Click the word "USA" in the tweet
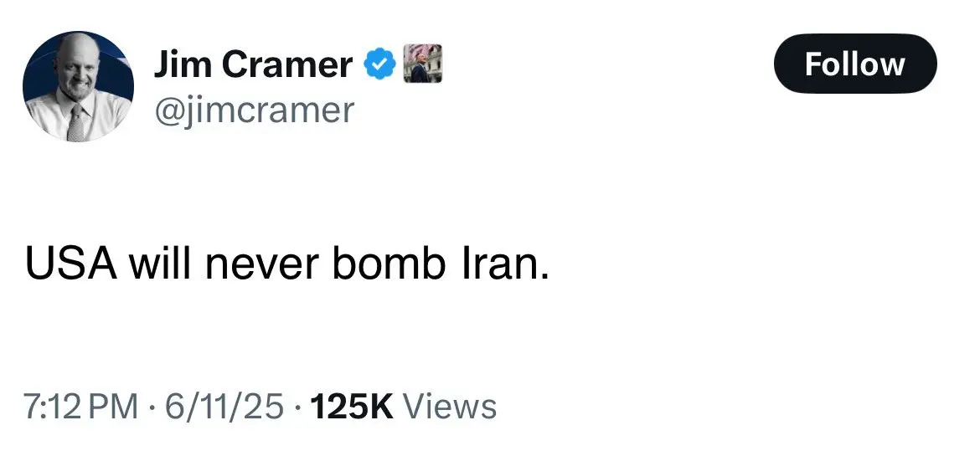This screenshot has width=980, height=451. (71, 263)
